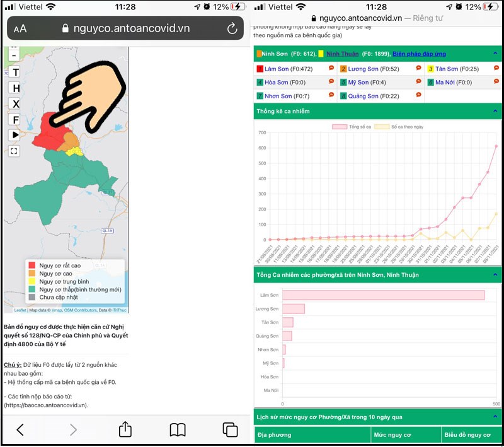Viewport: 504px width, 447px height.
Task: Open comment icon for Nhơn Sơn
Action: coord(331,95)
